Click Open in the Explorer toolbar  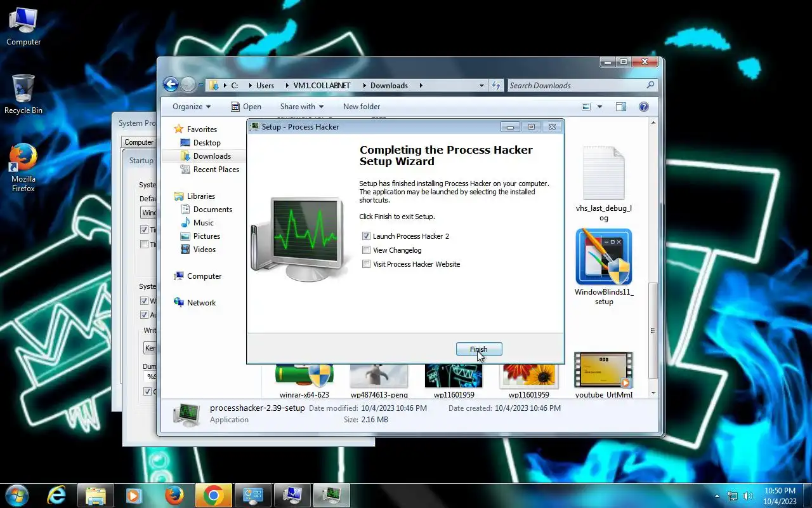point(246,107)
